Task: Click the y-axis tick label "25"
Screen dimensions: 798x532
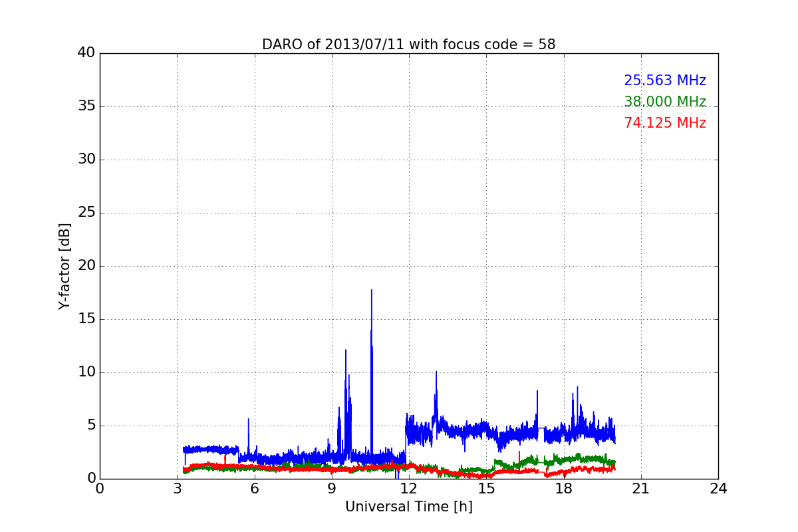Action: (x=86, y=213)
